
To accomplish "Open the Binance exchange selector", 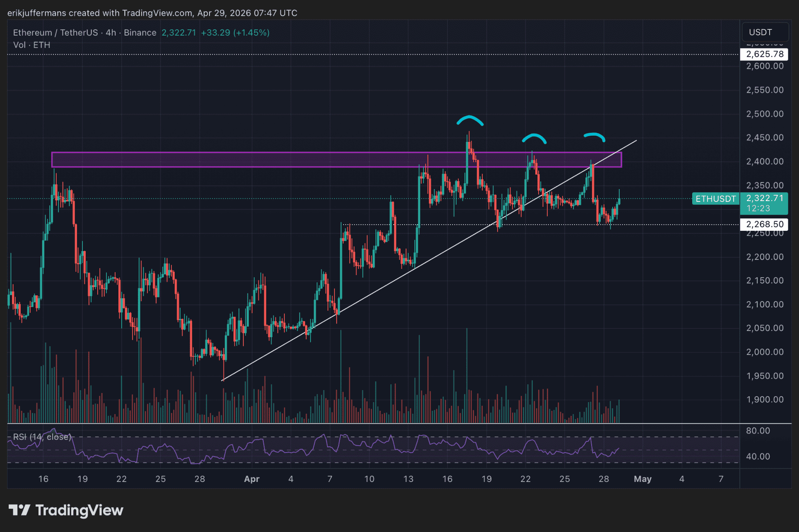I will [x=140, y=32].
